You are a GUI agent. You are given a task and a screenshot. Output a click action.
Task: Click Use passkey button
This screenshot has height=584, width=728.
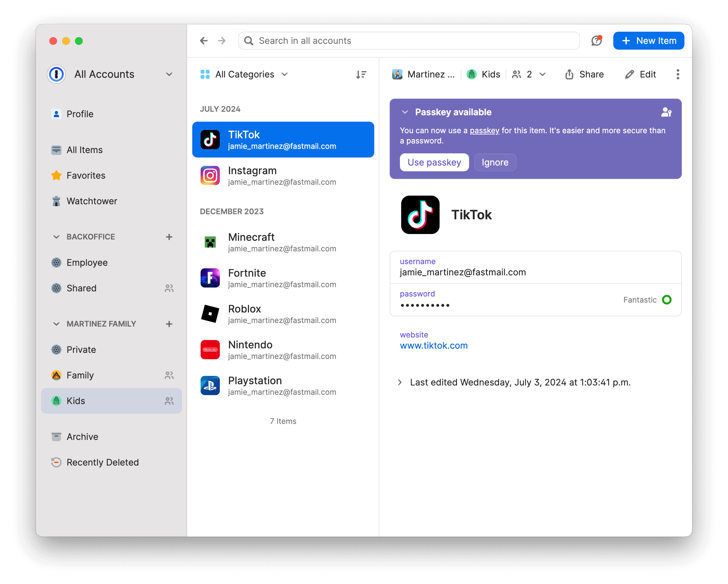click(x=434, y=162)
